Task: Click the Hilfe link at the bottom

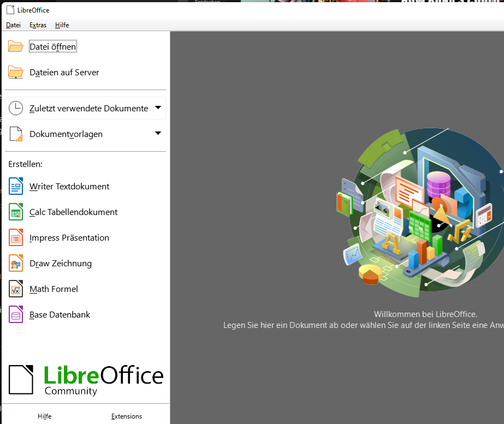Action: [44, 416]
